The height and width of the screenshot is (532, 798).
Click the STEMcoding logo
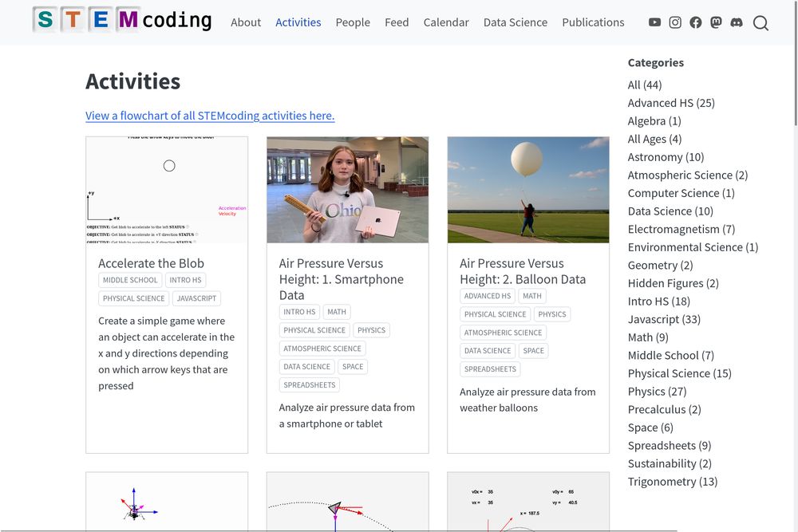122,20
